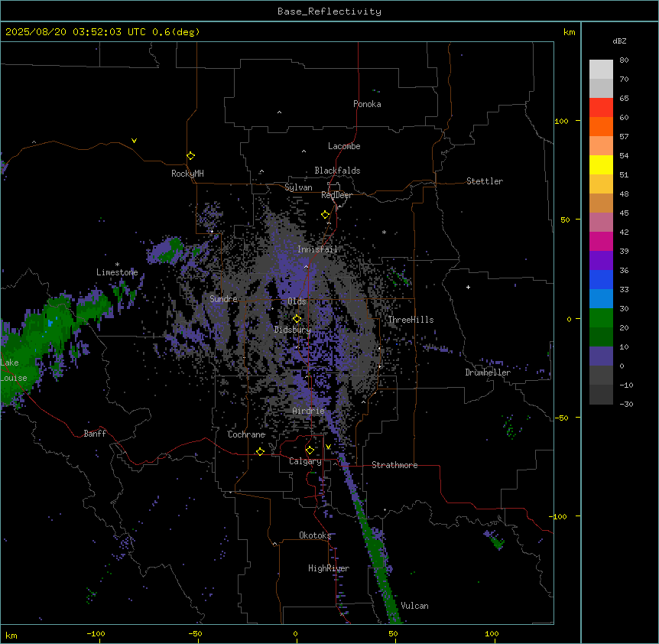The image size is (659, 644).
Task: Click the ThreeHills city label
Action: tap(411, 320)
